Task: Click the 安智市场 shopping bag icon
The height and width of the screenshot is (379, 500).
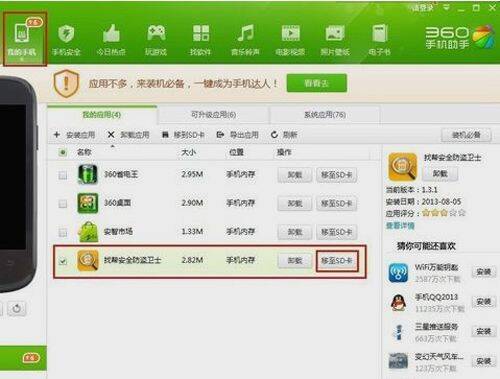Action: [88, 231]
